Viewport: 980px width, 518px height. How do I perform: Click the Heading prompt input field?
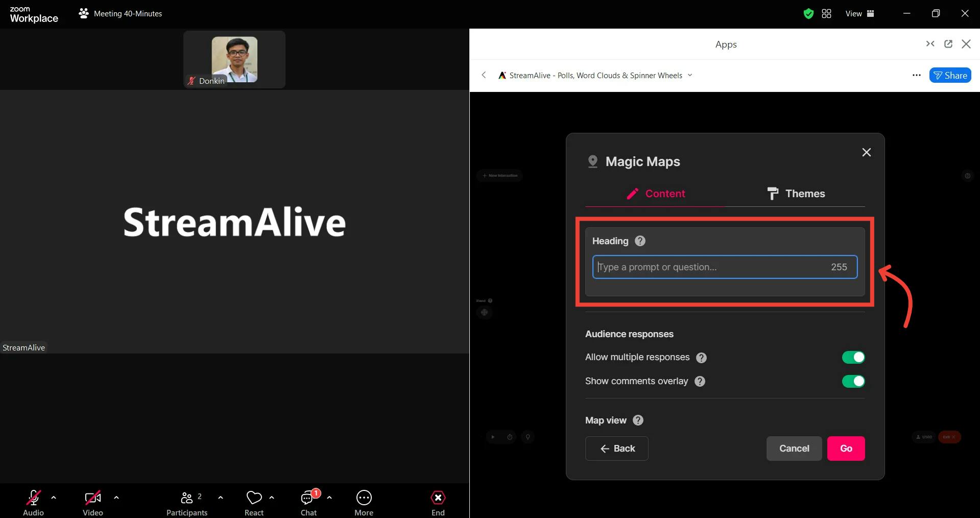click(x=725, y=267)
